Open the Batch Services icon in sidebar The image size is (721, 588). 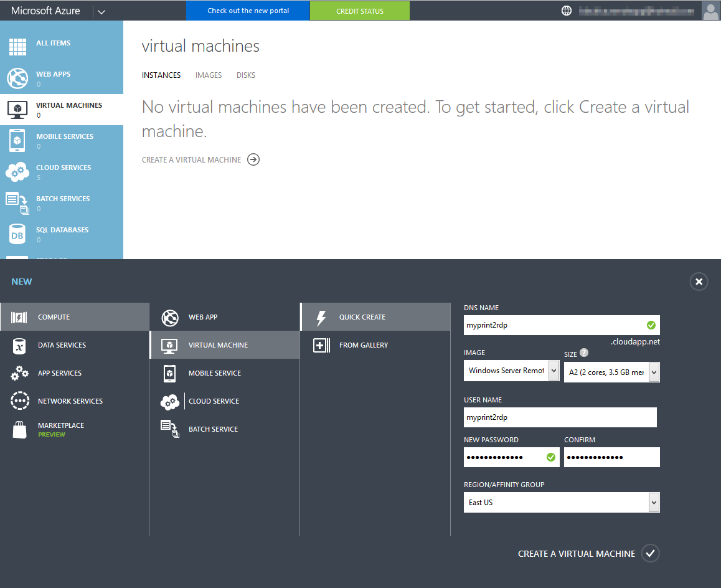click(x=17, y=203)
